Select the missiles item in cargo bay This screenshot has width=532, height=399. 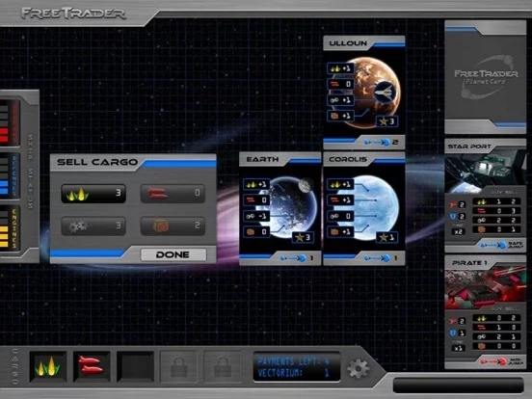pyautogui.click(x=92, y=367)
